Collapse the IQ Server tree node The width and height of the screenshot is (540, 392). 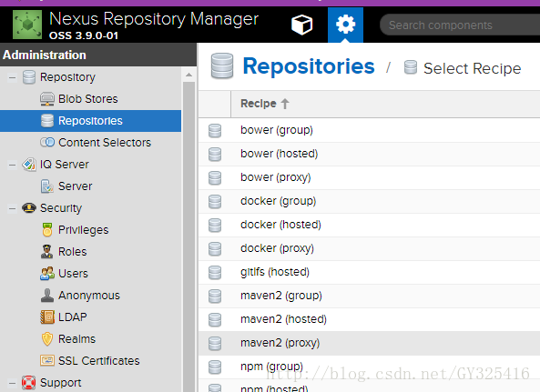(12, 165)
